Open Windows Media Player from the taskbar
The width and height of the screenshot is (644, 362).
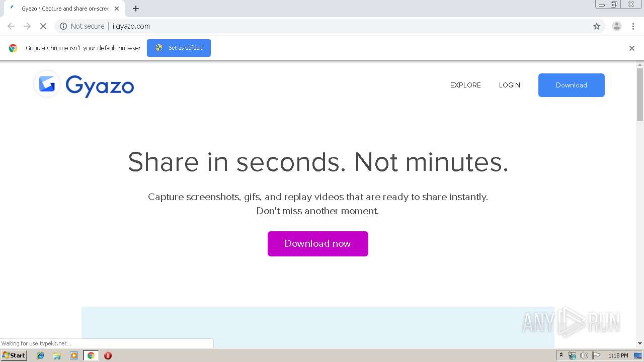[x=74, y=355]
